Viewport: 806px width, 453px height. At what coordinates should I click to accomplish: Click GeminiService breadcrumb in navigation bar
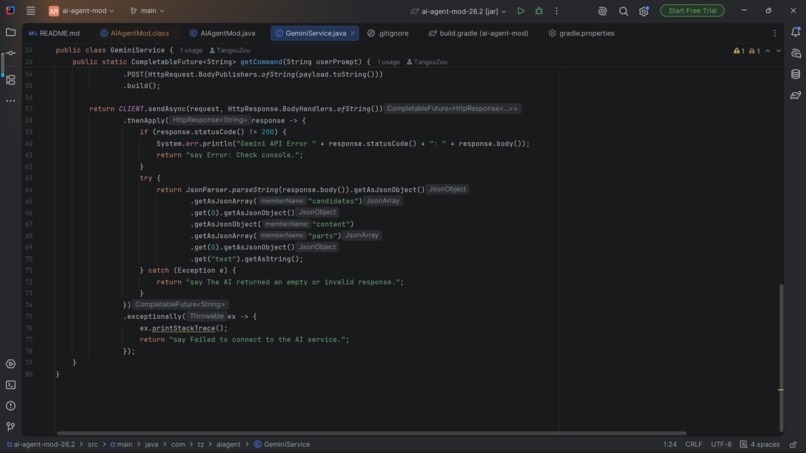tap(282, 444)
